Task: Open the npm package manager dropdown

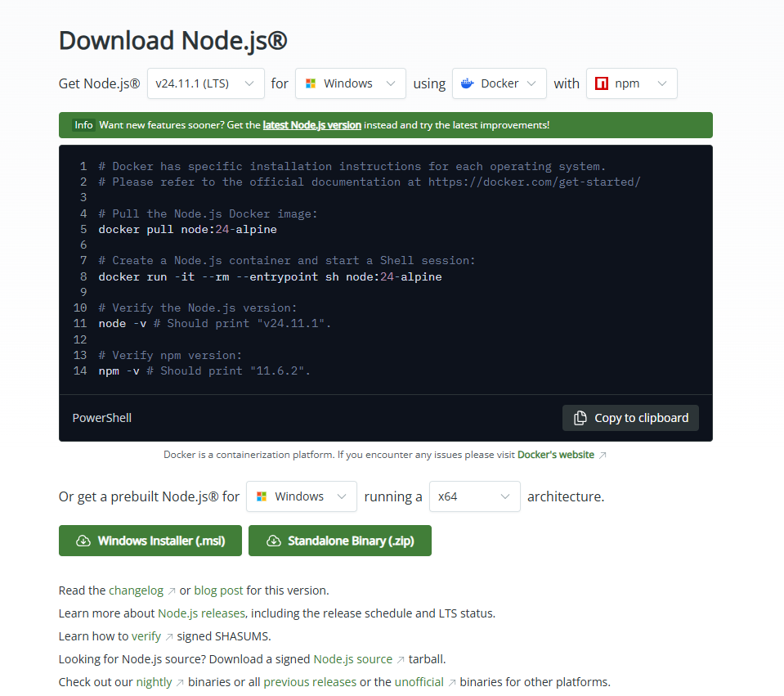Action: 631,83
